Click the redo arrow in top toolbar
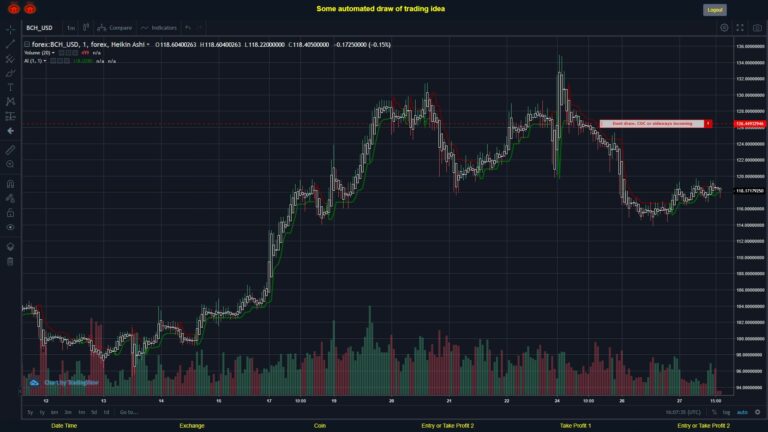768x432 pixels. (x=199, y=27)
